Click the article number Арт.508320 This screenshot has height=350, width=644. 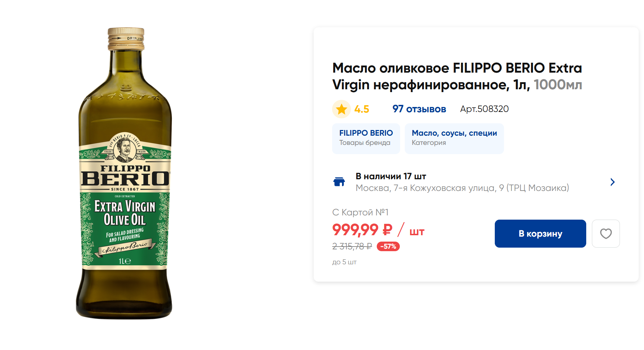point(484,109)
